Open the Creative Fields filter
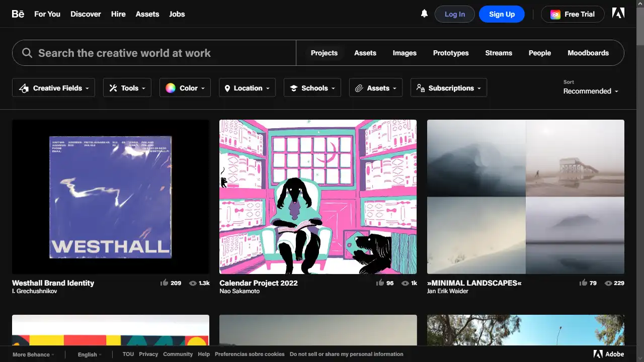This screenshot has width=644, height=362. coord(53,87)
